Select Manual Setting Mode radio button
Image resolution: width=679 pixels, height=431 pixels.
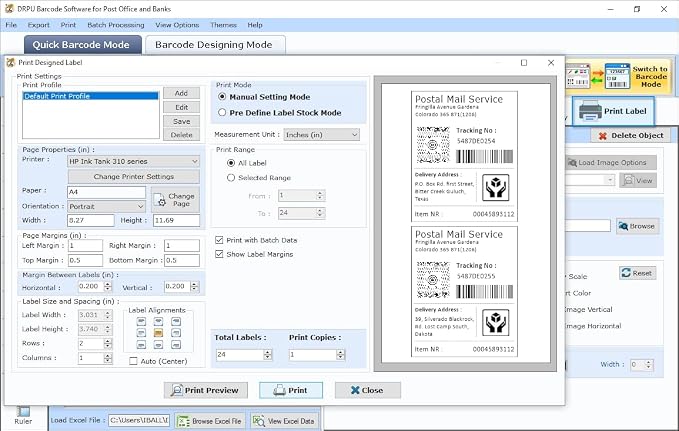click(x=222, y=97)
